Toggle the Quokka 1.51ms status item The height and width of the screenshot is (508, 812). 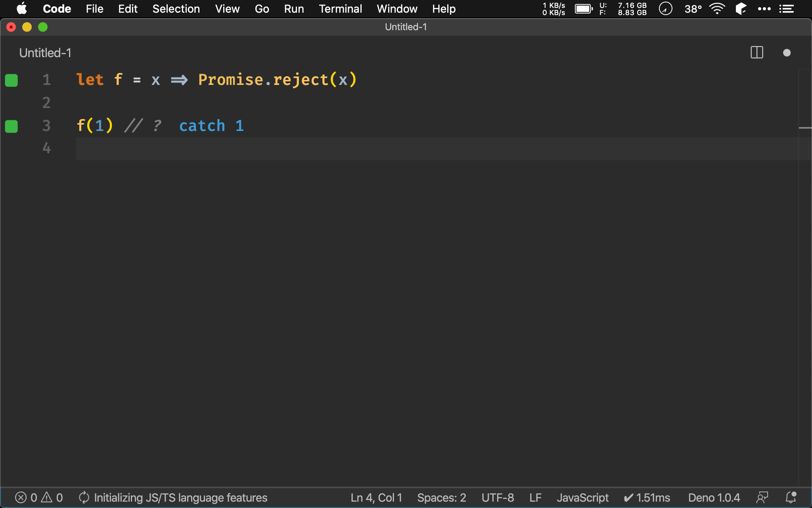(647, 497)
